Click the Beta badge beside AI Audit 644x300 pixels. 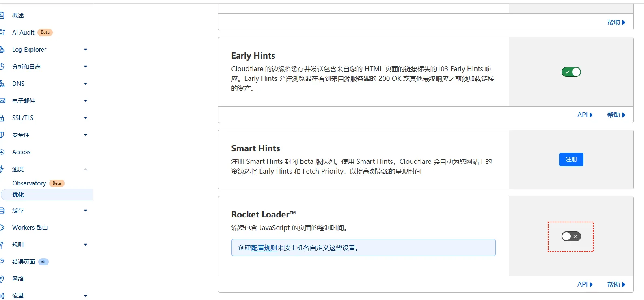click(x=45, y=33)
